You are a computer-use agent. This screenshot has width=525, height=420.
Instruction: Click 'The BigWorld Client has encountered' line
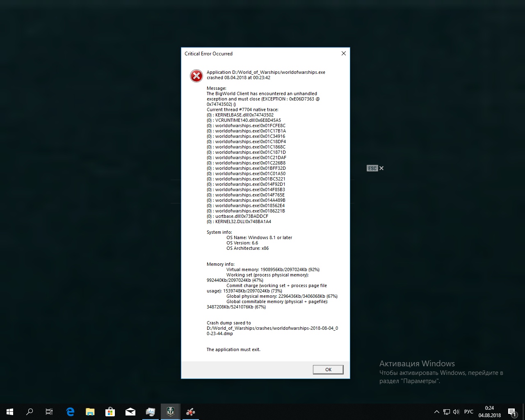[x=262, y=94]
